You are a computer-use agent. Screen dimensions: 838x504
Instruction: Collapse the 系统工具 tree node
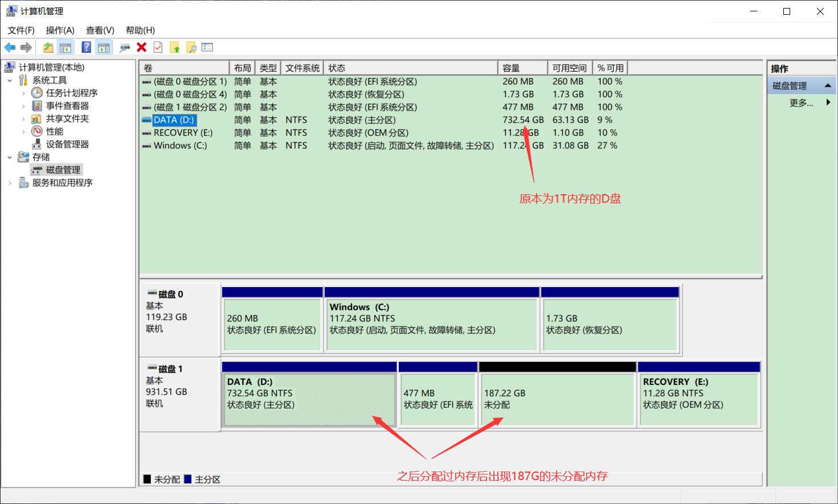(10, 80)
